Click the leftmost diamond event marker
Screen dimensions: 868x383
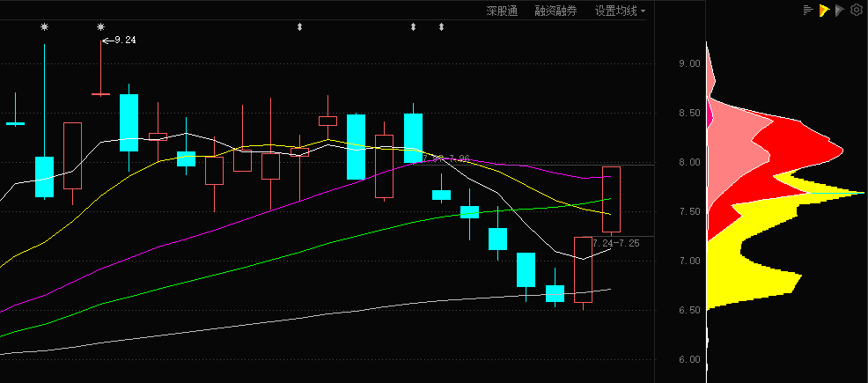[x=299, y=26]
